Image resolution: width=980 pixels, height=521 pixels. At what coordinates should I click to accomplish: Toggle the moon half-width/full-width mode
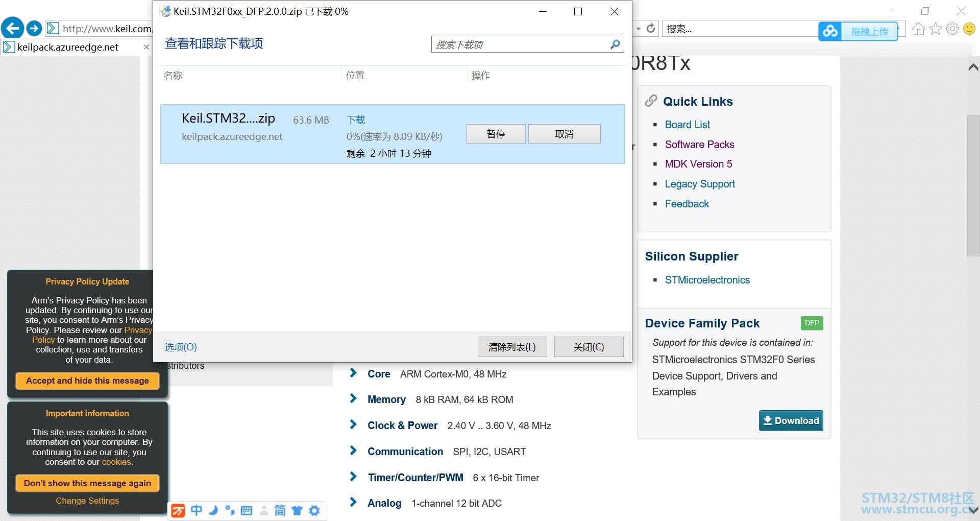coord(213,510)
